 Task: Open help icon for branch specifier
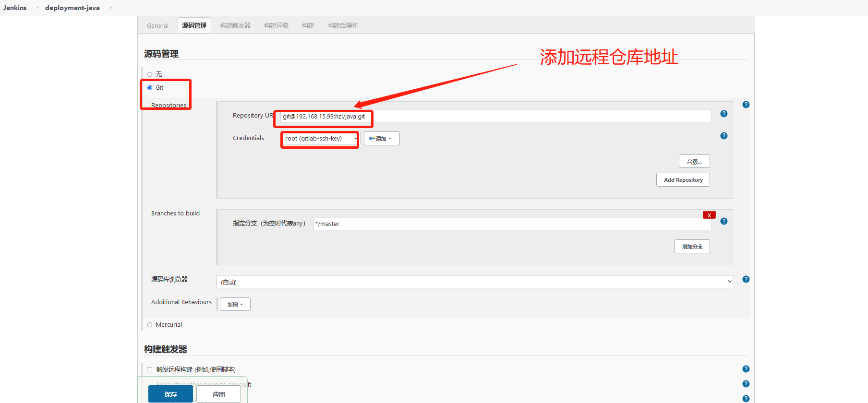(x=724, y=221)
